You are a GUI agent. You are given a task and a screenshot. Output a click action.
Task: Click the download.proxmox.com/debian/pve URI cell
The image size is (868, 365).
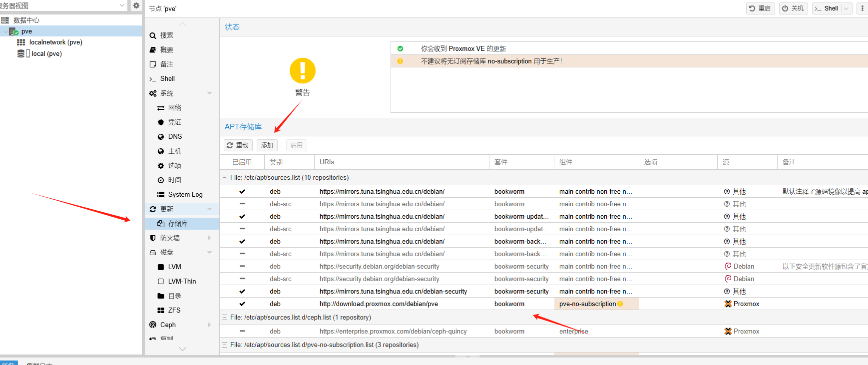click(x=402, y=304)
